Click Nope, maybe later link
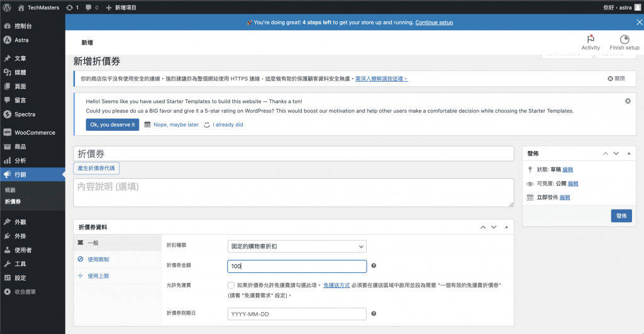Image resolution: width=644 pixels, height=334 pixels. click(x=176, y=125)
